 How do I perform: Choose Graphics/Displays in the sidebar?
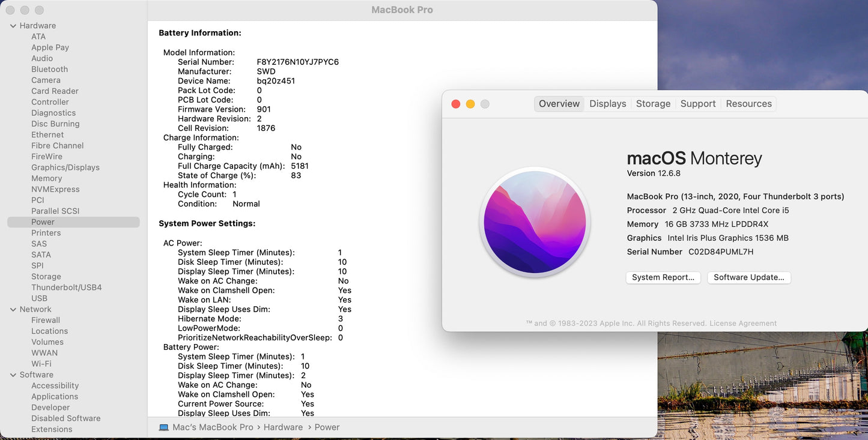click(65, 167)
